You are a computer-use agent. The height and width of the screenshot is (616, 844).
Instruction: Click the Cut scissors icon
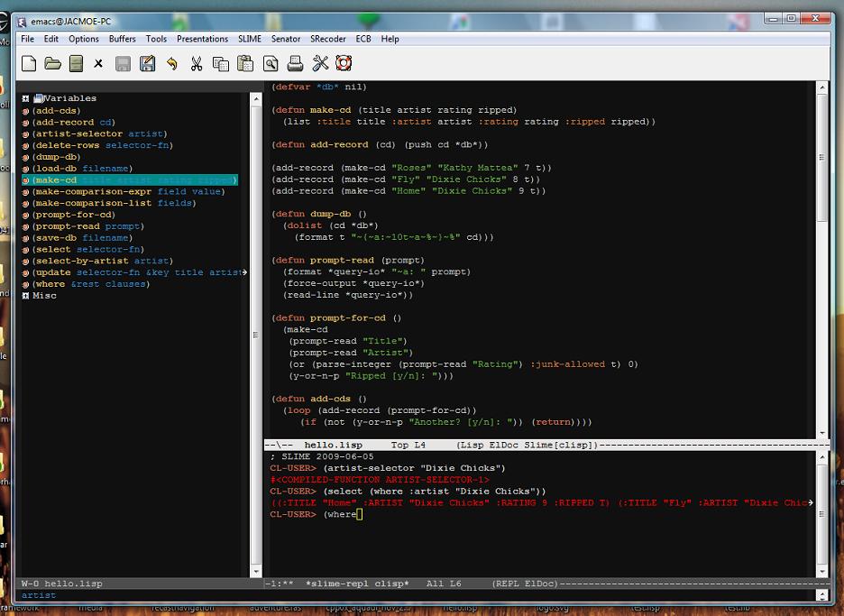(197, 63)
